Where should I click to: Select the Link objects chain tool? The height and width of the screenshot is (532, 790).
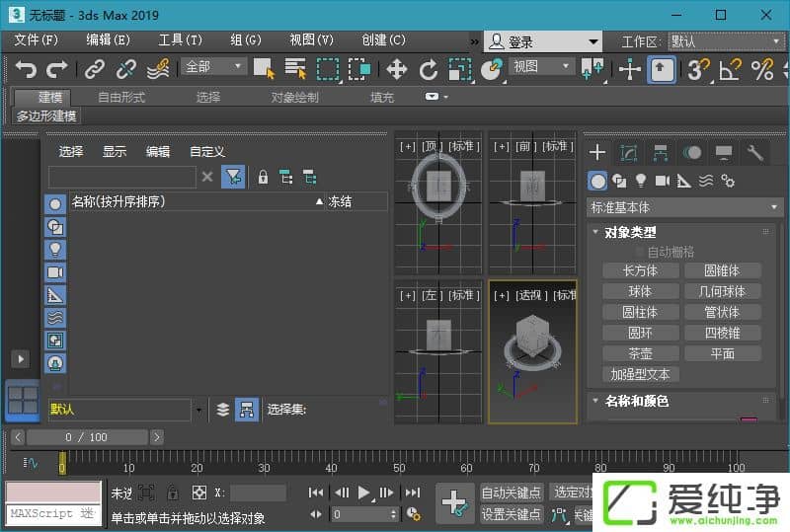tap(94, 69)
